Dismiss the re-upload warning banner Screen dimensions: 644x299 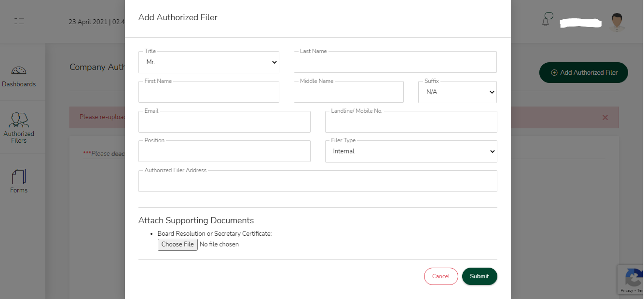tap(605, 117)
